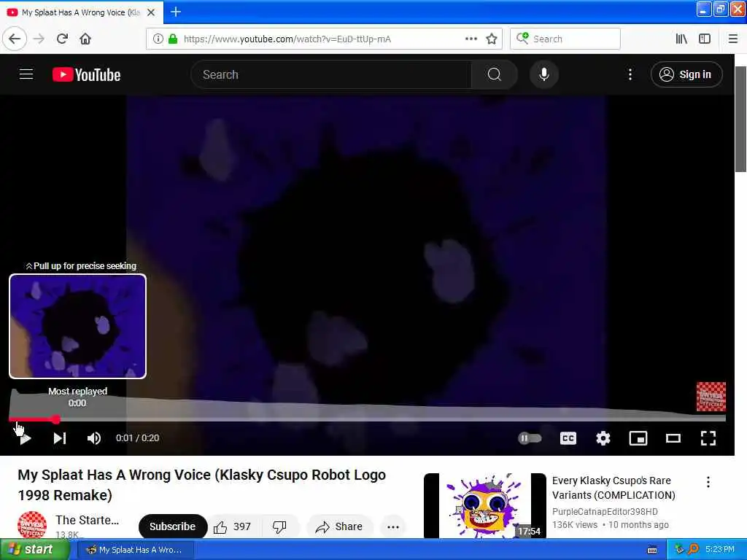This screenshot has width=747, height=560.
Task: Enable miniplayer mode
Action: 638,438
